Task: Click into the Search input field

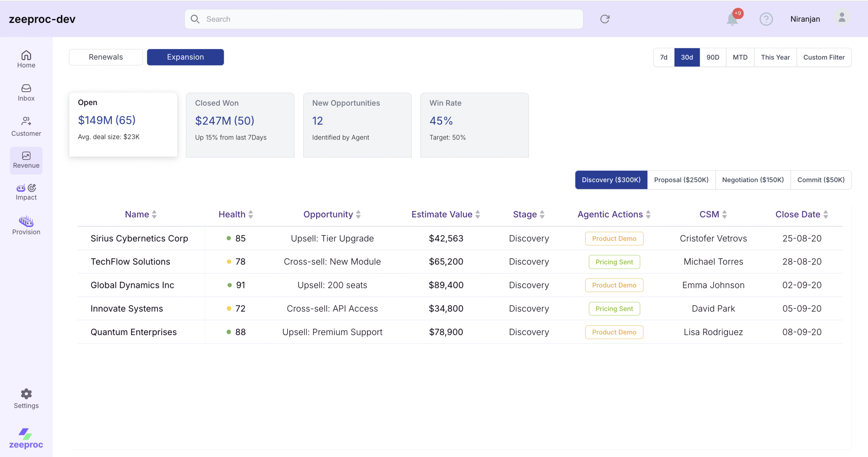Action: click(383, 19)
